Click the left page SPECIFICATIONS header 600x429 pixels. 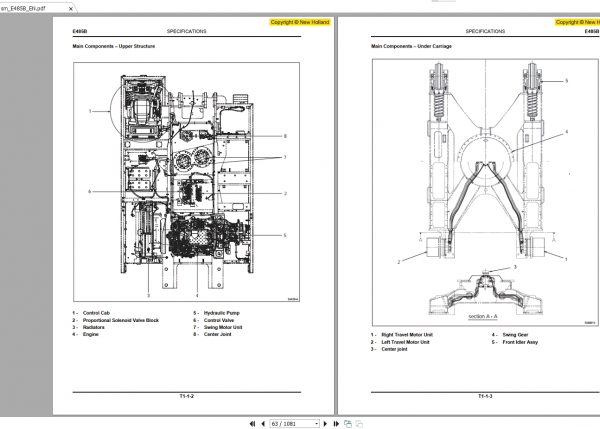[186, 31]
